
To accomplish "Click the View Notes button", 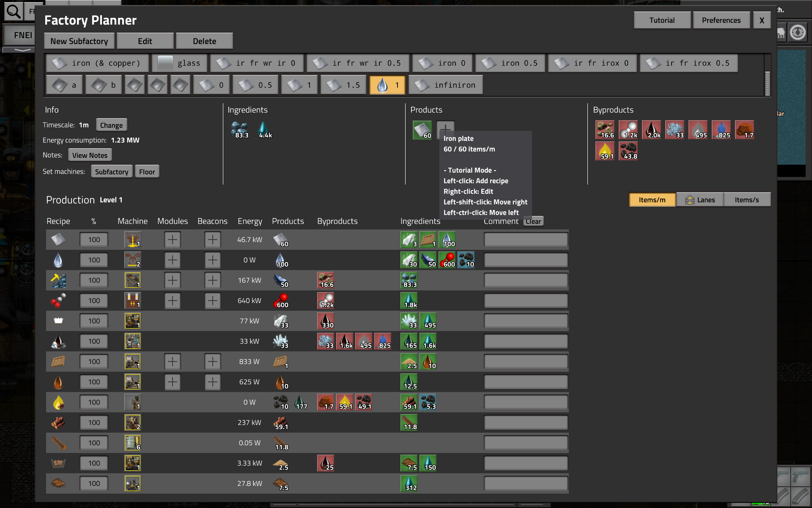I will click(x=90, y=155).
